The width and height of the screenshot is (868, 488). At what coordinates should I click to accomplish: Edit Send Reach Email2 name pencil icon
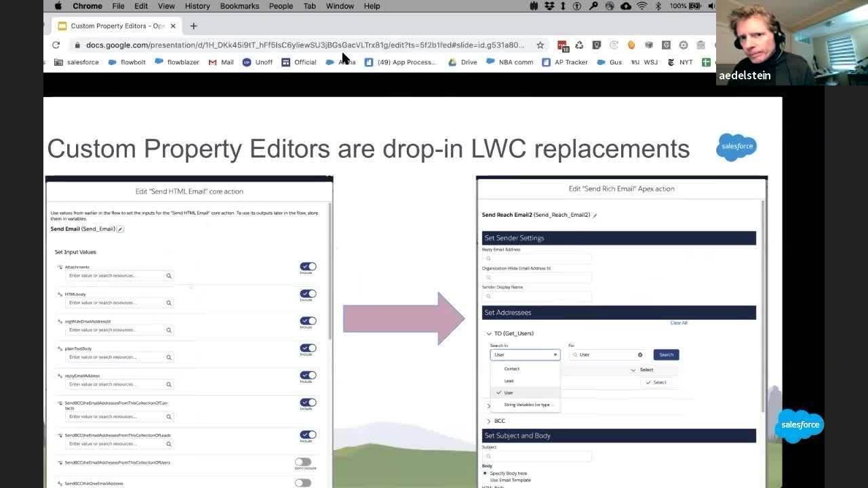[595, 215]
